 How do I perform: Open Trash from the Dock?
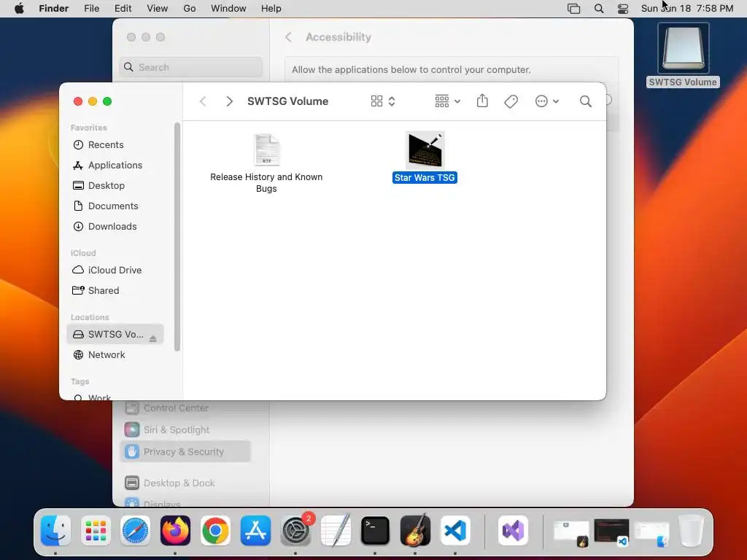pos(692,531)
